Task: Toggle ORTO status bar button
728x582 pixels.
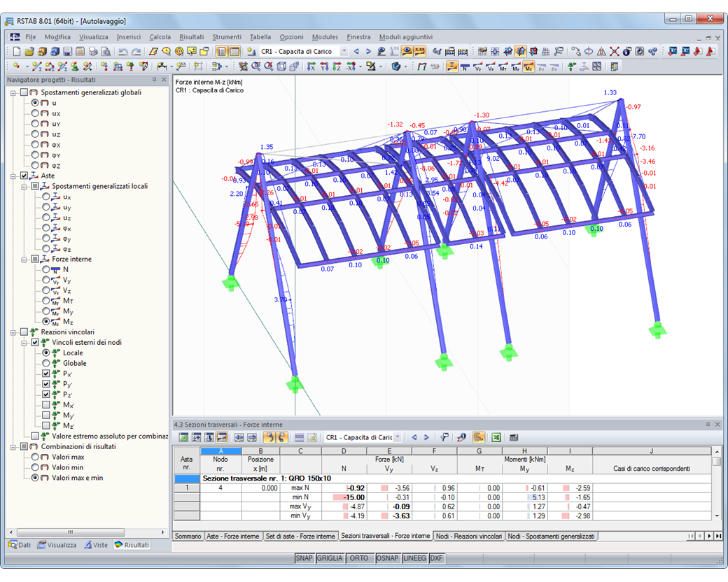Action: pyautogui.click(x=359, y=558)
